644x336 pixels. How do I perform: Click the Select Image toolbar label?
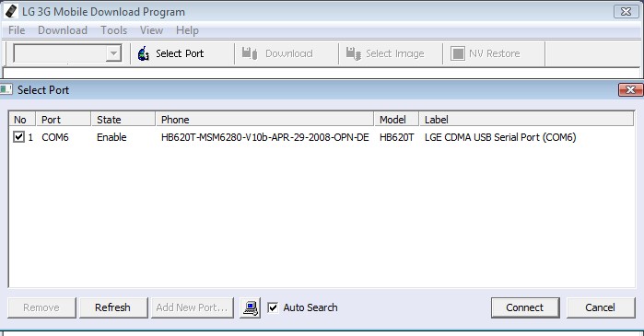(x=395, y=53)
